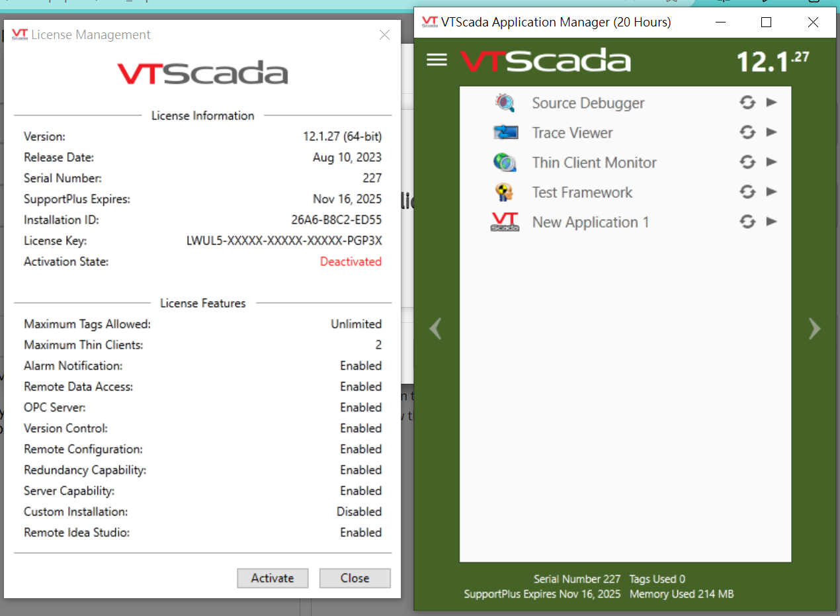The width and height of the screenshot is (840, 616).
Task: Click the Redundancy Capability feature label
Action: click(85, 470)
